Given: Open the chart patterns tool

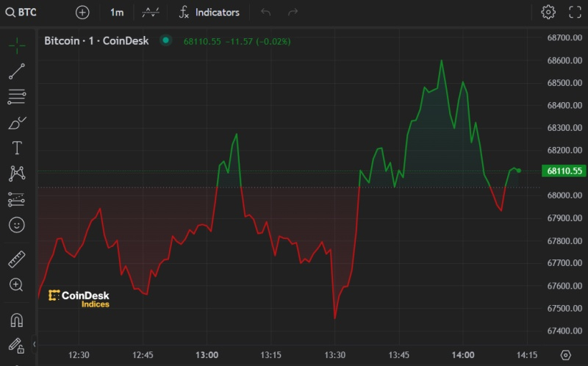Looking at the screenshot, I should [x=16, y=173].
